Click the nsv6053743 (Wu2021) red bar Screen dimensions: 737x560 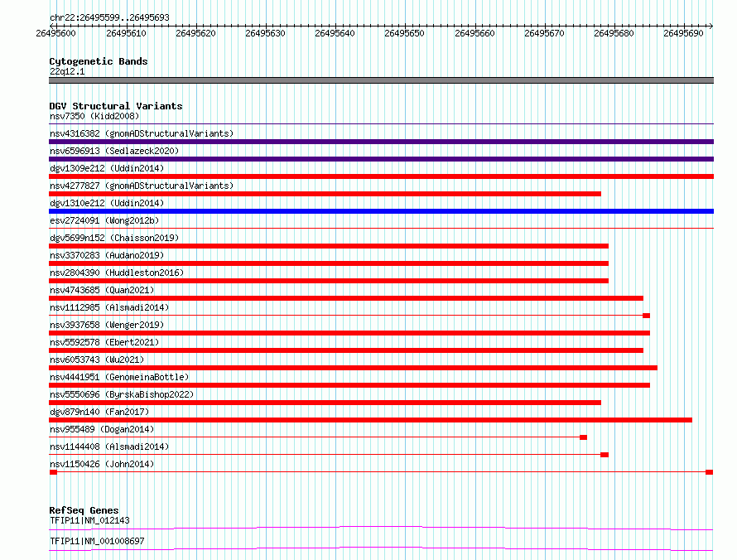point(353,368)
